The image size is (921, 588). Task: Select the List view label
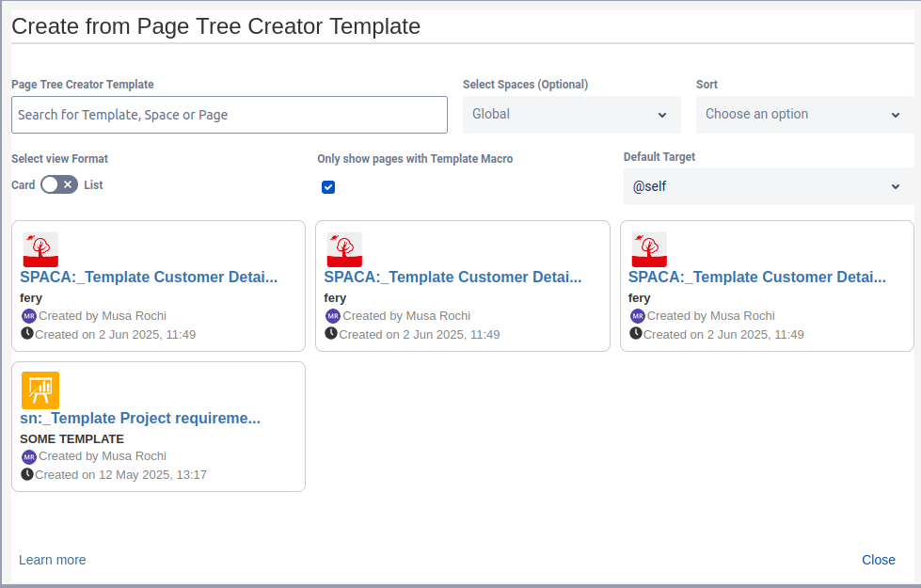(93, 185)
